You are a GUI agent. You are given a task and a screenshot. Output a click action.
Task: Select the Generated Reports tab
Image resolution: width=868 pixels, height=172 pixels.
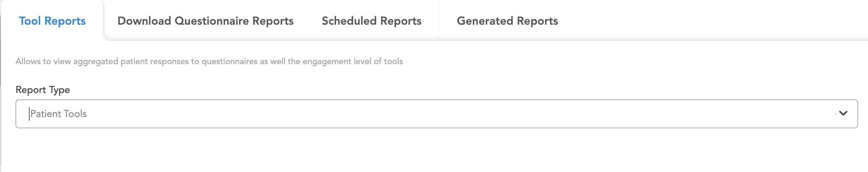507,21
